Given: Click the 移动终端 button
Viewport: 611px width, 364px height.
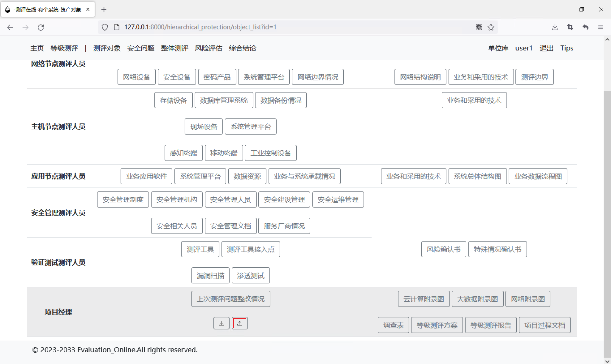Looking at the screenshot, I should click(224, 153).
